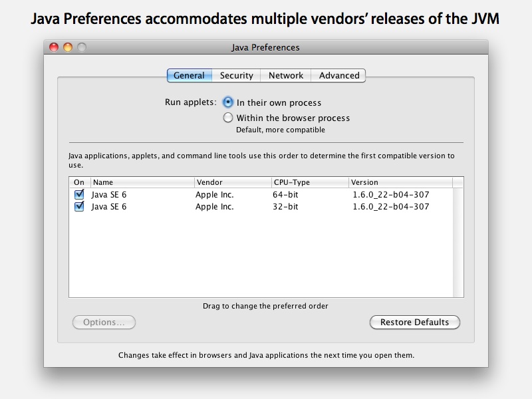This screenshot has height=399, width=532.
Task: Click the 'On' column header
Action: pyautogui.click(x=80, y=182)
